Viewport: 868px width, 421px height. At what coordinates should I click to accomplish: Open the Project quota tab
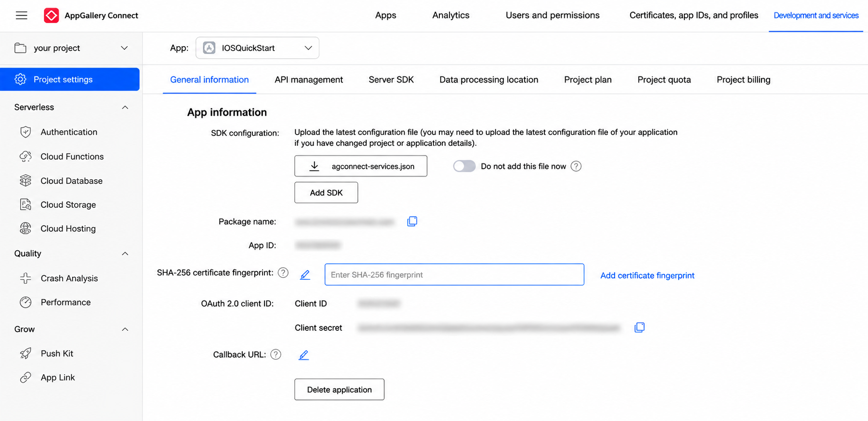point(664,80)
